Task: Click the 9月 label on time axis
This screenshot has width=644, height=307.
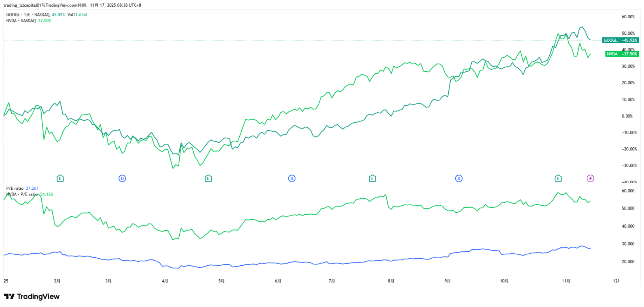Action: coord(448,281)
